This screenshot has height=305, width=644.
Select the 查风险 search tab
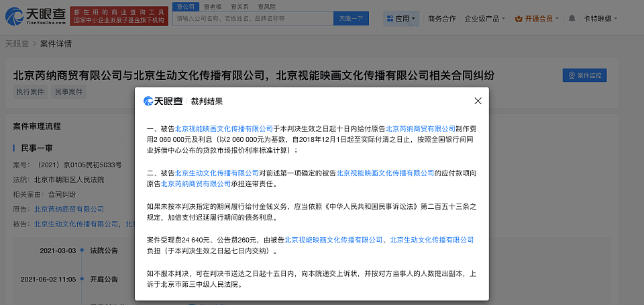tap(266, 7)
